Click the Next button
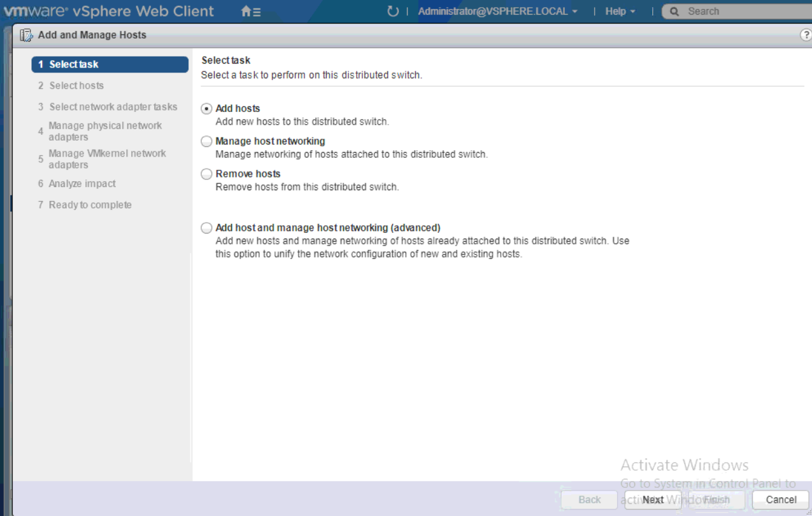The width and height of the screenshot is (812, 516). point(653,499)
